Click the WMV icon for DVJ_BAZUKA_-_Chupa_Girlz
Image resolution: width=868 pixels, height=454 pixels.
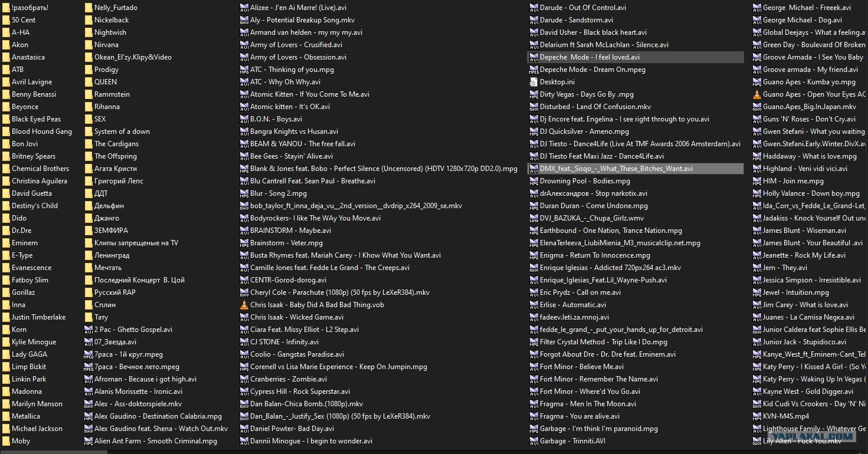tap(534, 218)
